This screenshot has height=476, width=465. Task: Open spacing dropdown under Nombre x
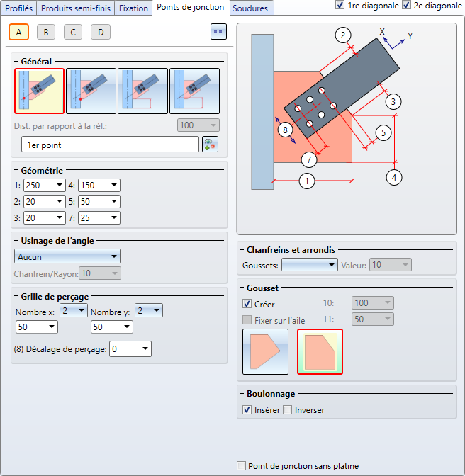[x=36, y=327]
